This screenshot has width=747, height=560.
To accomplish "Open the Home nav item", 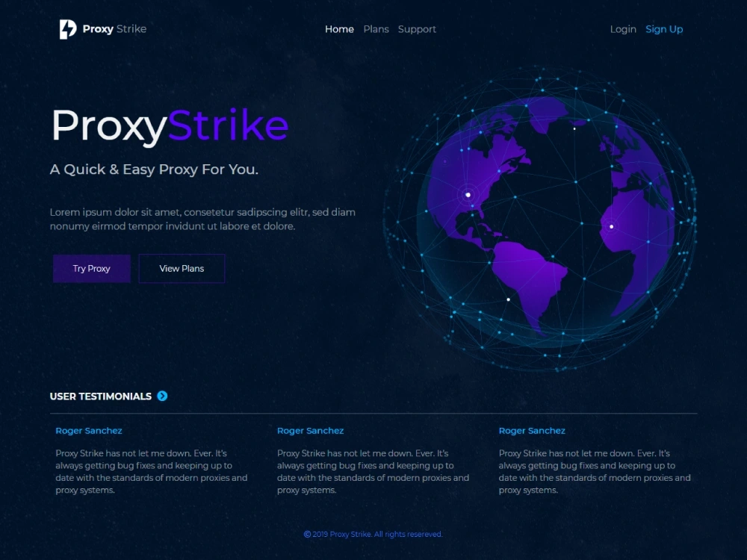I will (339, 29).
